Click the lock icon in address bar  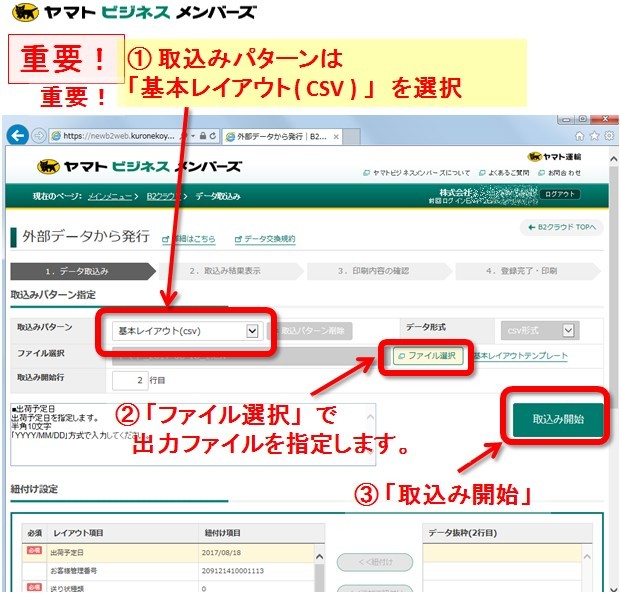202,136
